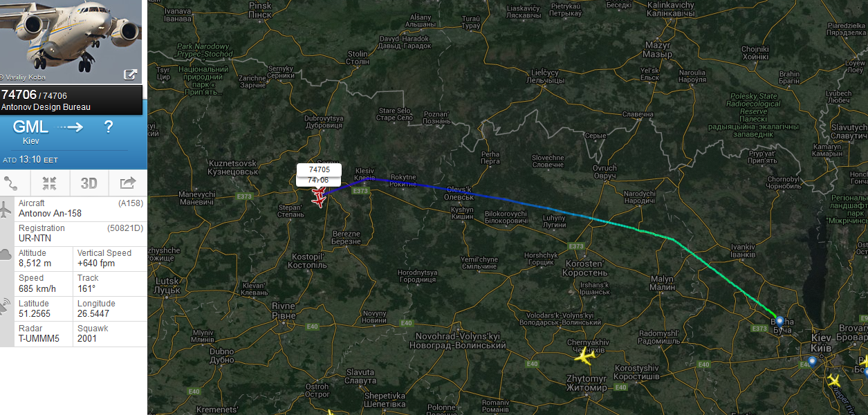Click the share flight arrow icon
Viewport: 868px width, 415px height.
pyautogui.click(x=128, y=183)
